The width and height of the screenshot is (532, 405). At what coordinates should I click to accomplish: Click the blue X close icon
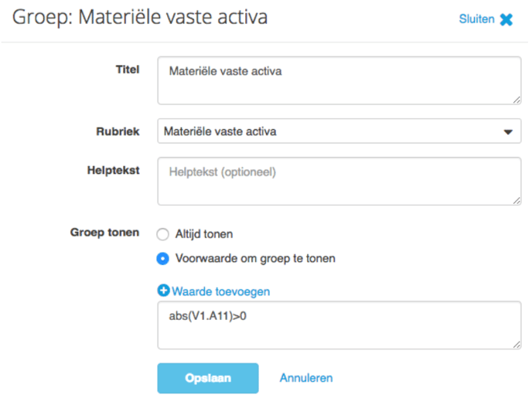click(x=506, y=19)
